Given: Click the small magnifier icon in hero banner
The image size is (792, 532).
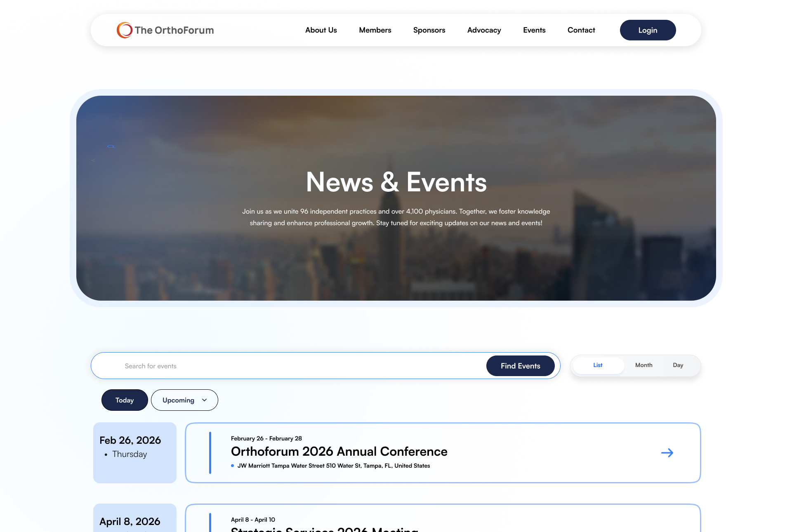Looking at the screenshot, I should click(111, 146).
